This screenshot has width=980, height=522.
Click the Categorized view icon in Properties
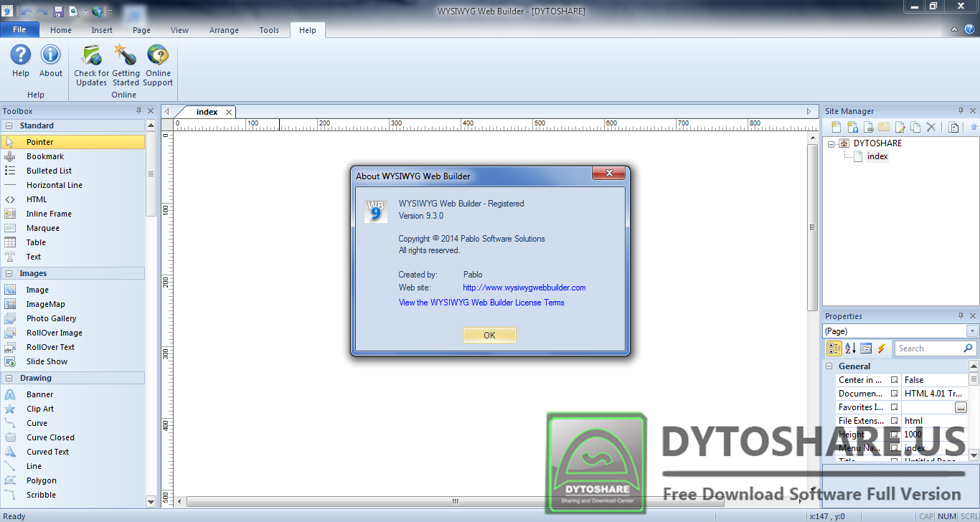coord(834,348)
